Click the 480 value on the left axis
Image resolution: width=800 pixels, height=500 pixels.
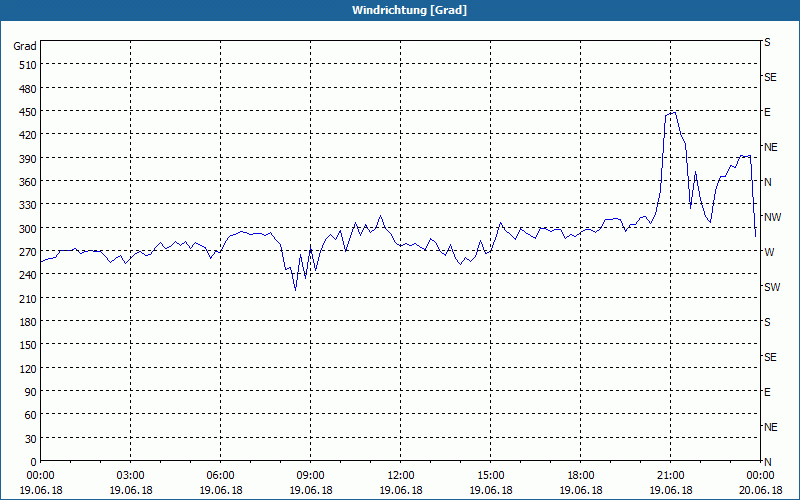(29, 88)
